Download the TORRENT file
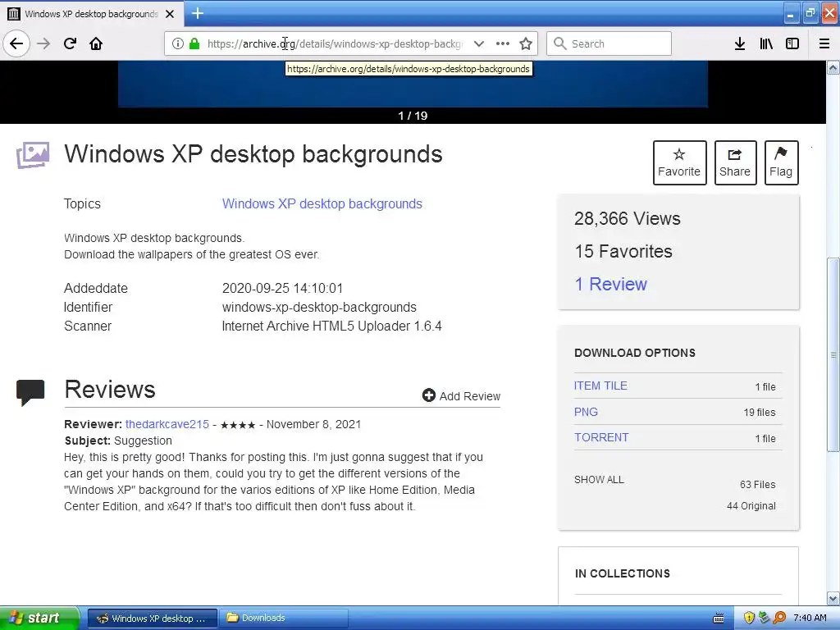The width and height of the screenshot is (840, 630). [601, 438]
